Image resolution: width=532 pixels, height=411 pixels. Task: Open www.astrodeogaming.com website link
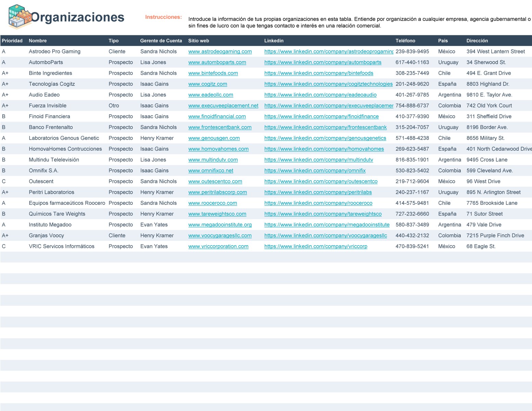220,51
